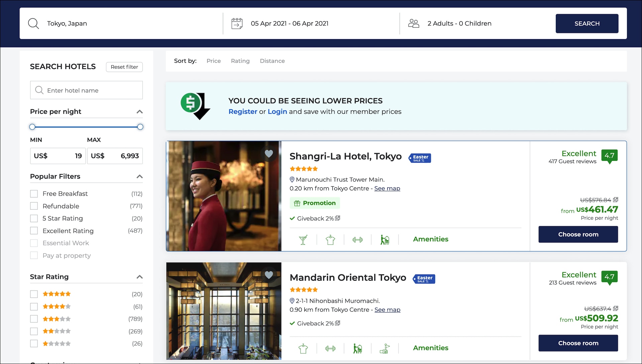
Task: Click Tokyo, Japan destination field
Action: (x=121, y=23)
